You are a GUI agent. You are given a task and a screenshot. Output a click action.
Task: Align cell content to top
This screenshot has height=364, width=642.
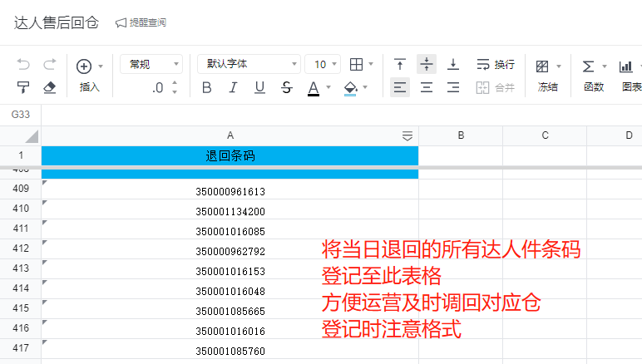tap(400, 64)
